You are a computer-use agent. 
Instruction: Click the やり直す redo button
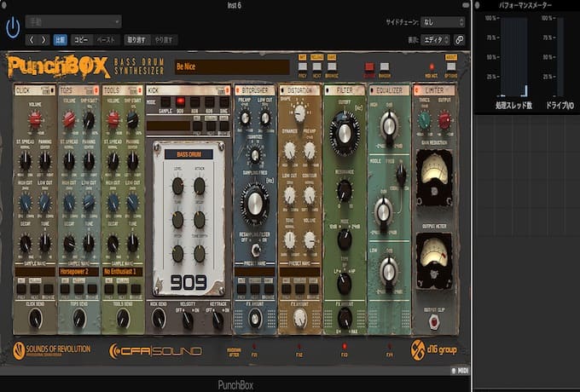tap(164, 40)
